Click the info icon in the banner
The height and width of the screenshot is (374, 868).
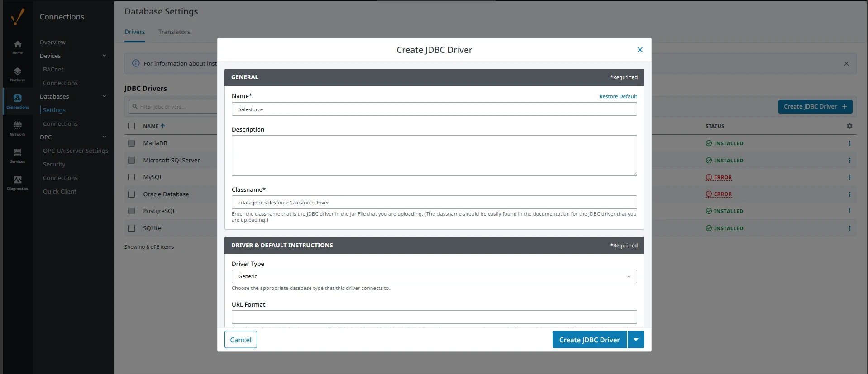click(136, 63)
